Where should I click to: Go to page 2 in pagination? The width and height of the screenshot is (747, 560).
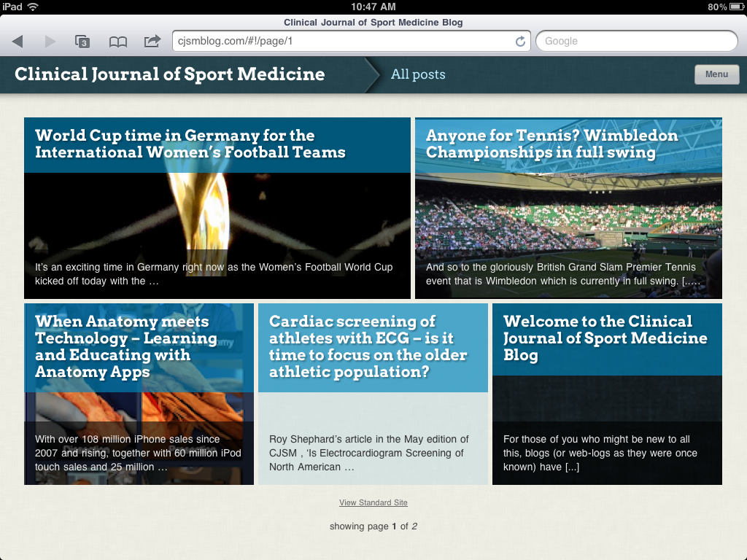[x=414, y=526]
